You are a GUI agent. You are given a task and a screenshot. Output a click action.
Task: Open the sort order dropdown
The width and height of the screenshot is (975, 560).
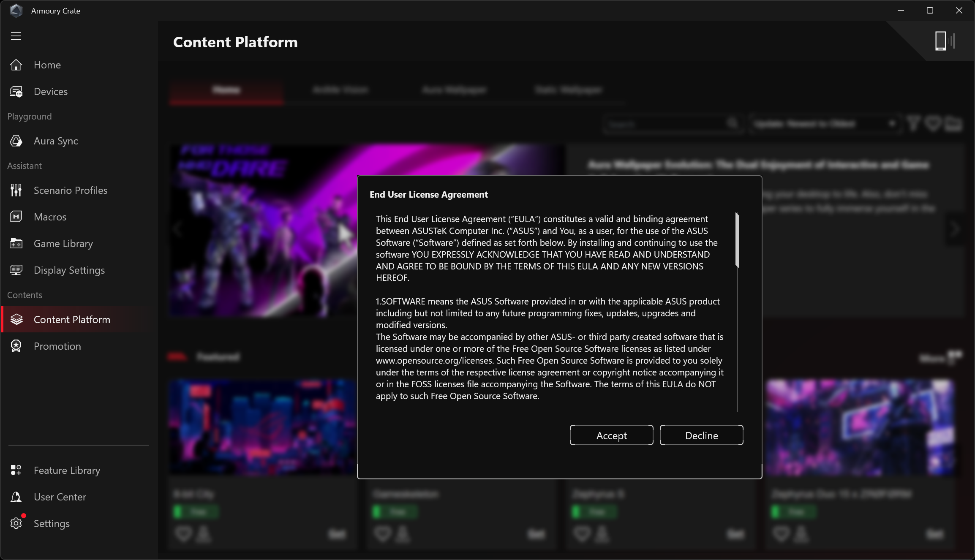(824, 124)
